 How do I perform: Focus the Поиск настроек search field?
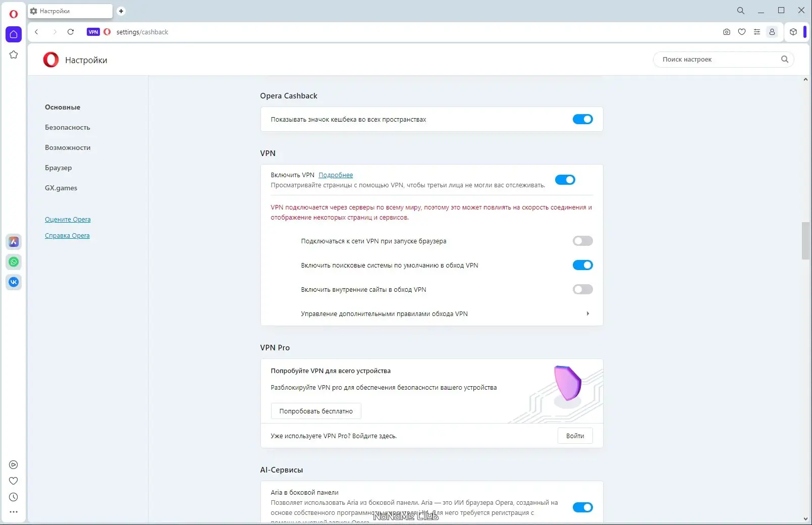click(723, 59)
